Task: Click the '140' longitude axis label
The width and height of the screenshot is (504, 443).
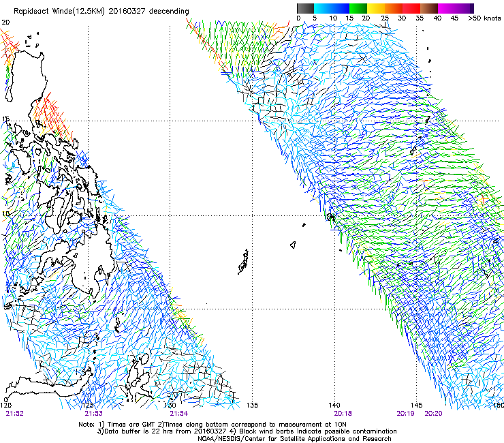Action: pyautogui.click(x=334, y=405)
